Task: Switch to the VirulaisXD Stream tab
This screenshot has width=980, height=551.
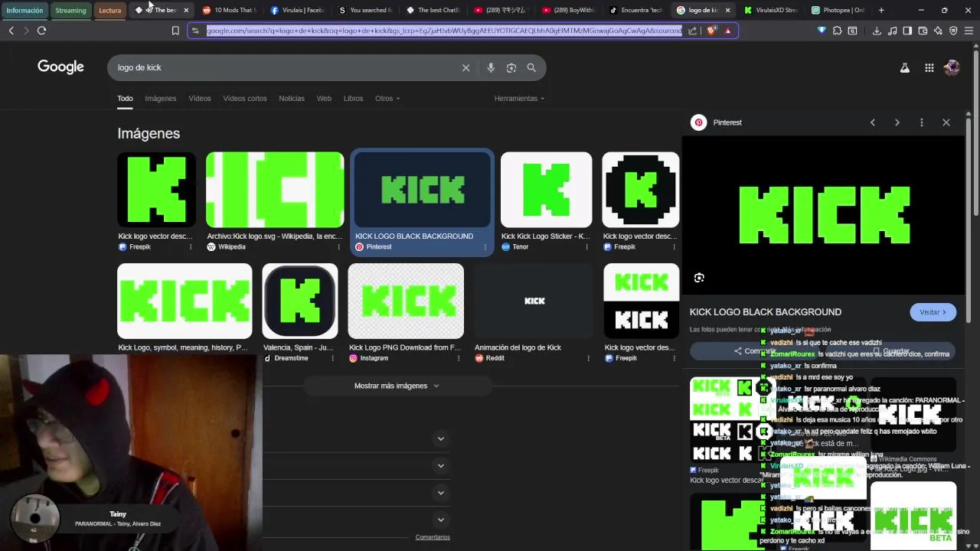Action: 770,10
